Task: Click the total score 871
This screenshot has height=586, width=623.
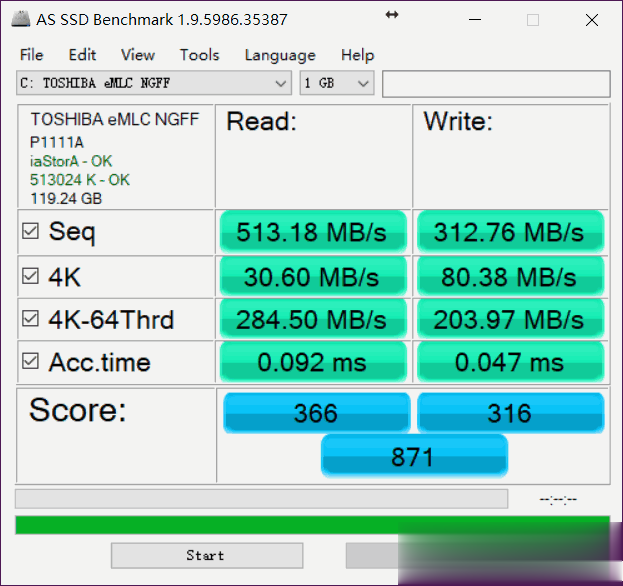Action: tap(414, 456)
